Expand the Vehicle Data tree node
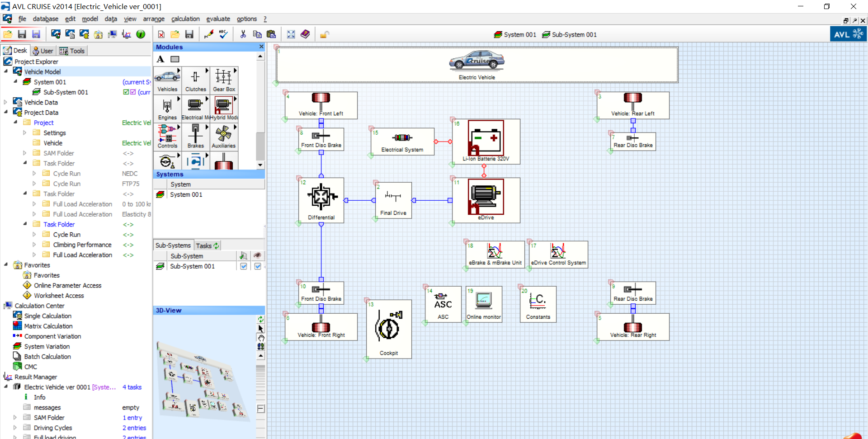 tap(6, 103)
